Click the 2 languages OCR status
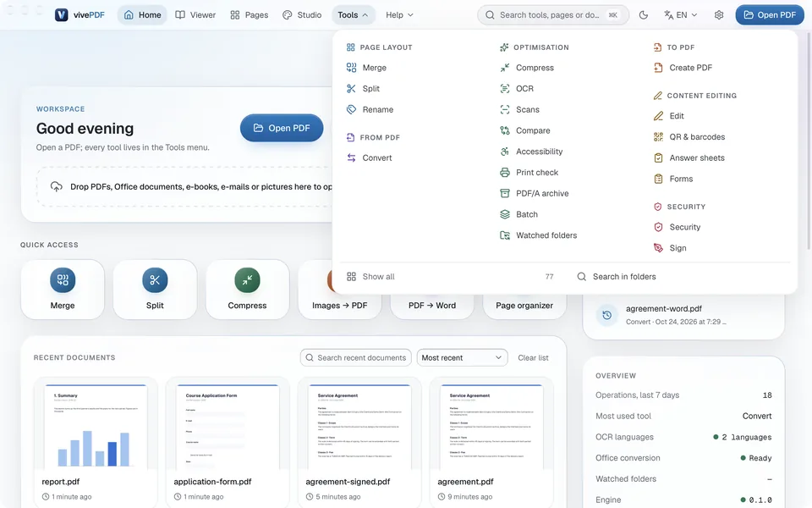The image size is (812, 508). coord(742,437)
